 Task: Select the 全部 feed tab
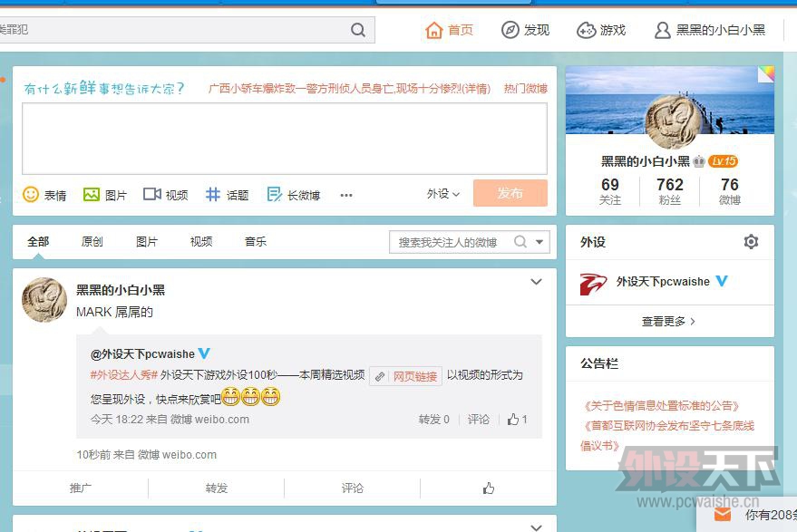click(38, 241)
